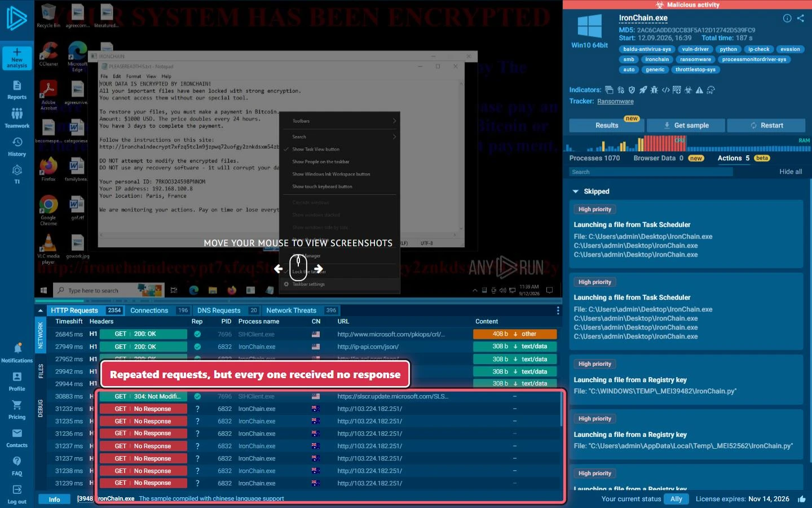This screenshot has height=508, width=812.
Task: Open the History section
Action: coord(17,147)
